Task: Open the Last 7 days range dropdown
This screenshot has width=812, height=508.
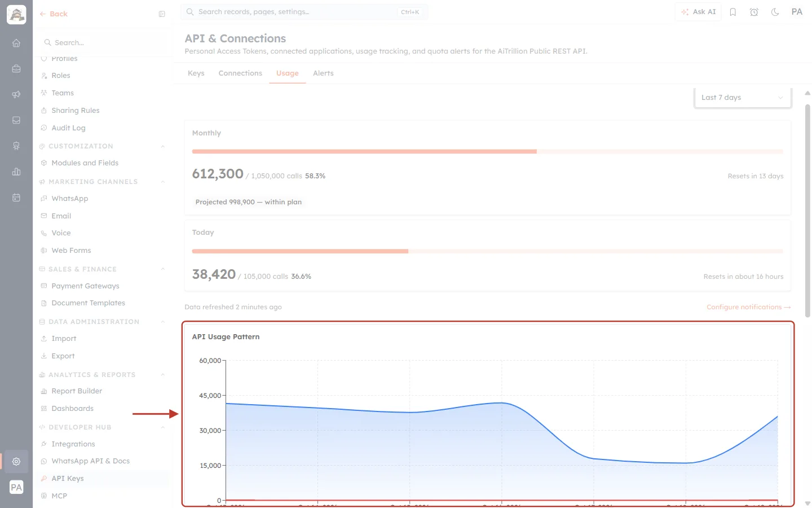Action: (743, 98)
